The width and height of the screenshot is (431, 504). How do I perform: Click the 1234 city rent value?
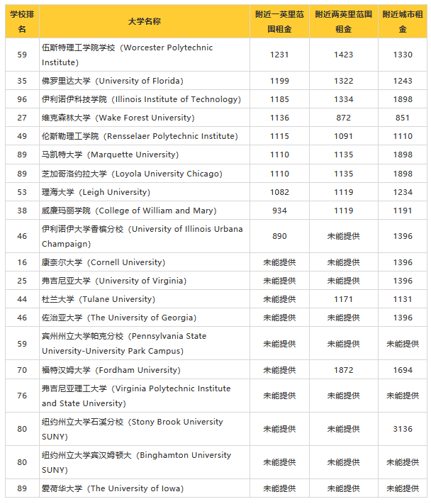[x=403, y=192]
